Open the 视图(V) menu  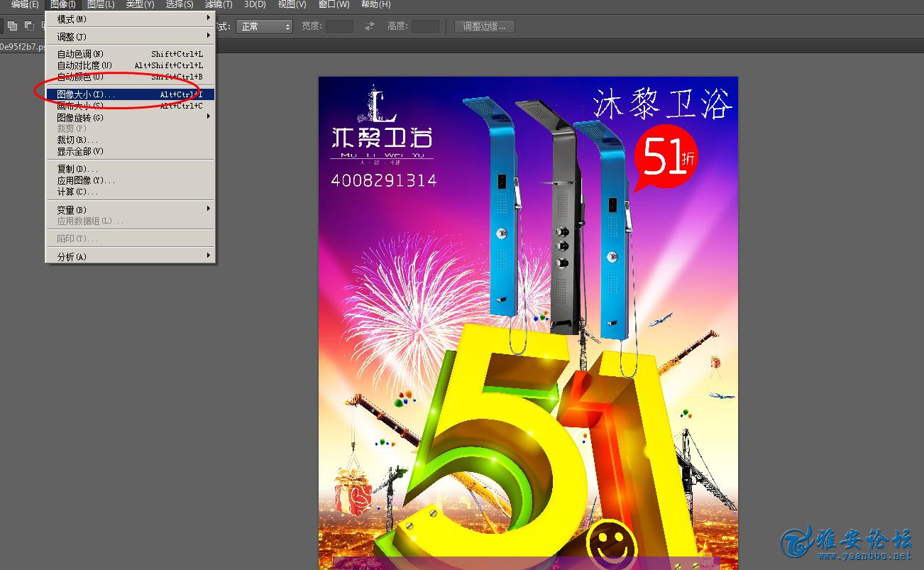tap(292, 4)
